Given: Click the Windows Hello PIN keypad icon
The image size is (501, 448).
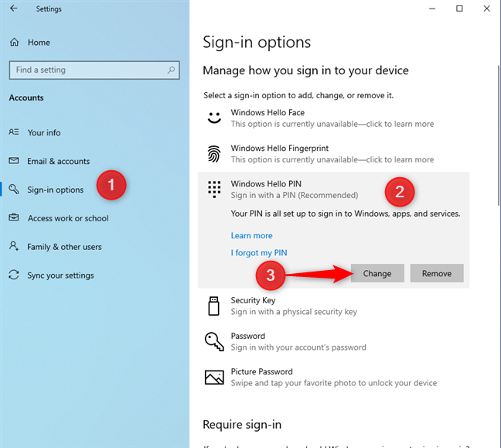Looking at the screenshot, I should (x=214, y=190).
